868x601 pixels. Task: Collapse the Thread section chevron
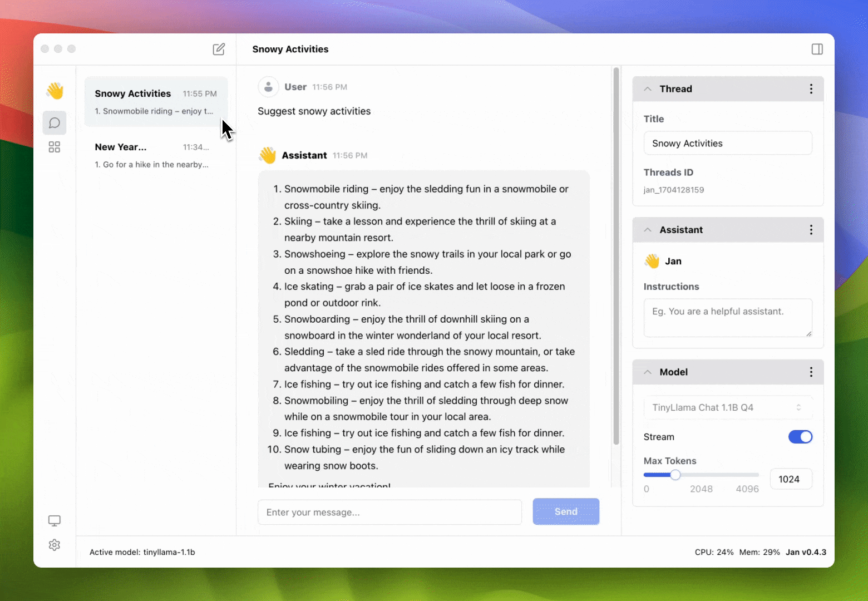click(648, 89)
